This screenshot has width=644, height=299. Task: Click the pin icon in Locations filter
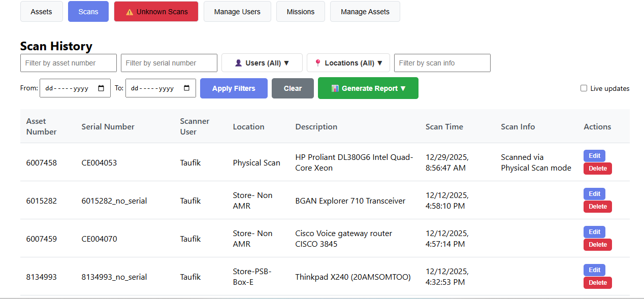[318, 63]
